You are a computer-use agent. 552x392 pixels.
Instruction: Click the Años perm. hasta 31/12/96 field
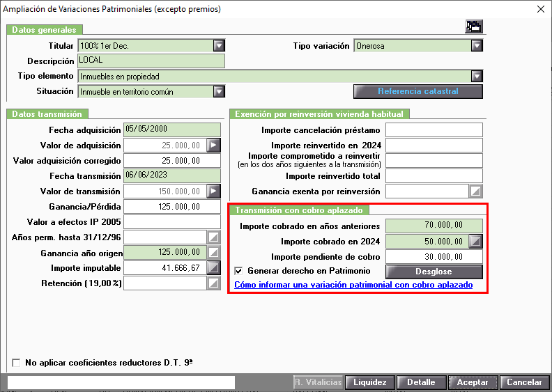coord(165,237)
